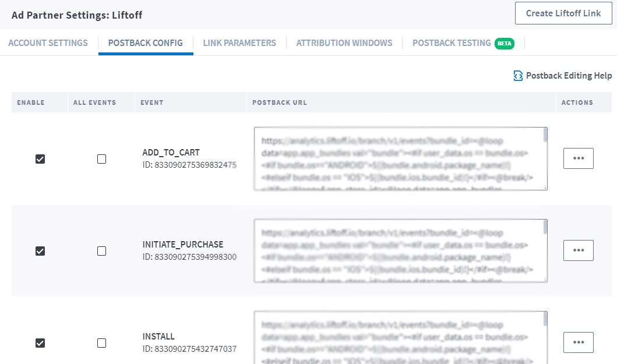Uncheck Enable for ADD_TO_CART event
The height and width of the screenshot is (364, 617).
pyautogui.click(x=40, y=159)
